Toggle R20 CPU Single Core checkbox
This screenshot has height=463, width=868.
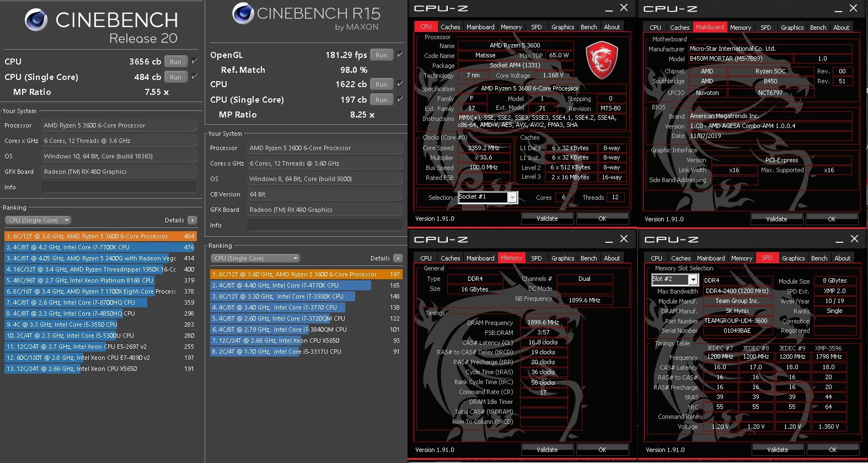pyautogui.click(x=194, y=77)
